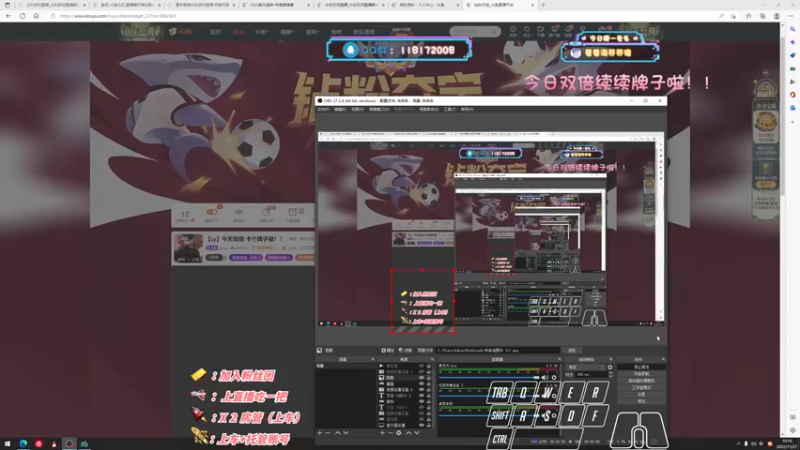Lock the first media source row

coord(429,366)
